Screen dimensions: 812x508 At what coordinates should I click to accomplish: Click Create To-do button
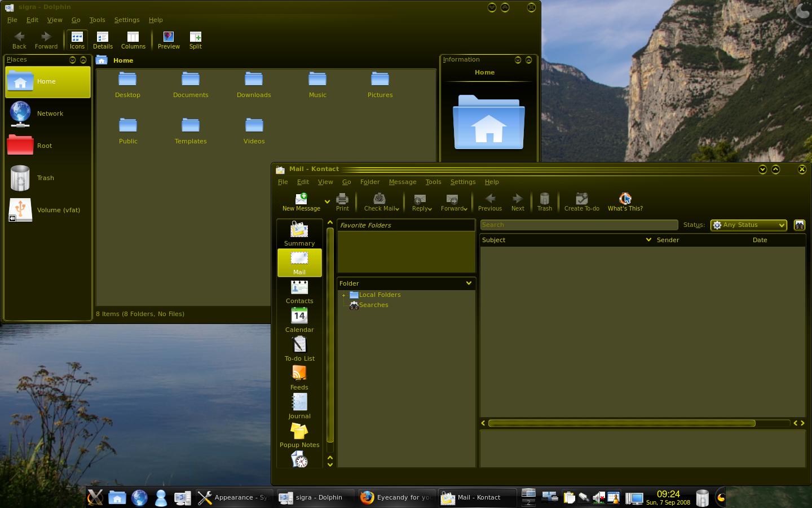point(582,202)
